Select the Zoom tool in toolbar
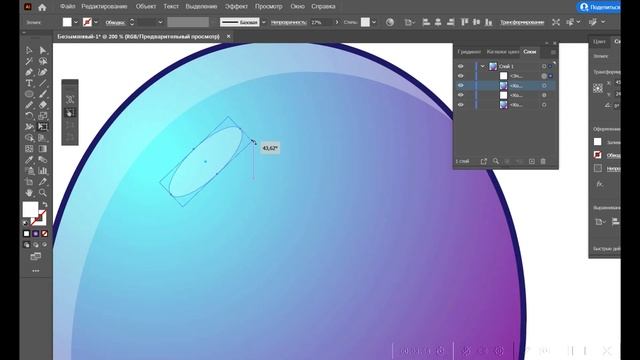640x360 pixels. (x=43, y=193)
